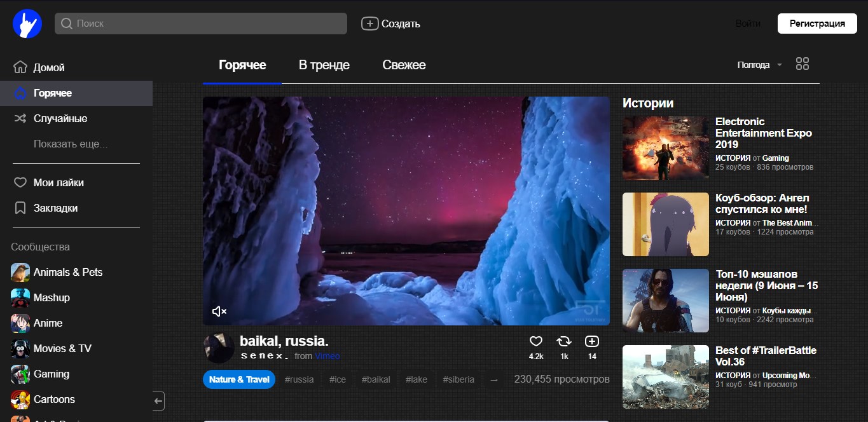This screenshot has height=422, width=868.
Task: Switch to the В тренде tab
Action: [324, 64]
